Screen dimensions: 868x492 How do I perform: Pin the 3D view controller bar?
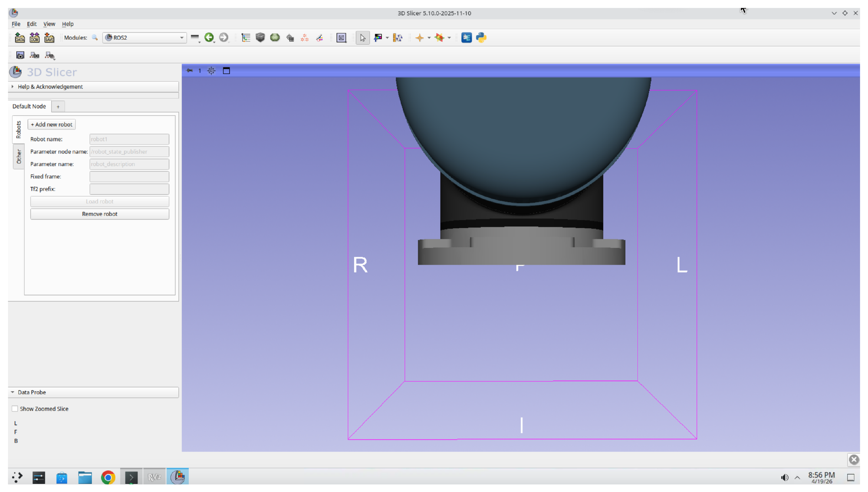pyautogui.click(x=189, y=70)
